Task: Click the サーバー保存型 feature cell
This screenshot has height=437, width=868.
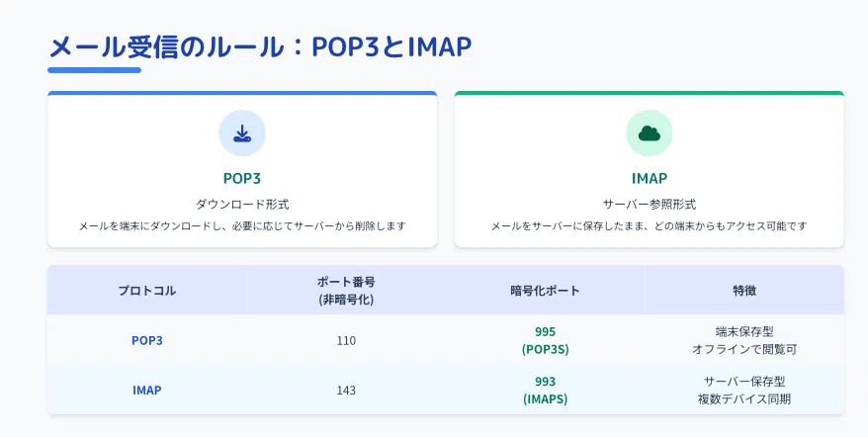Action: tap(744, 390)
